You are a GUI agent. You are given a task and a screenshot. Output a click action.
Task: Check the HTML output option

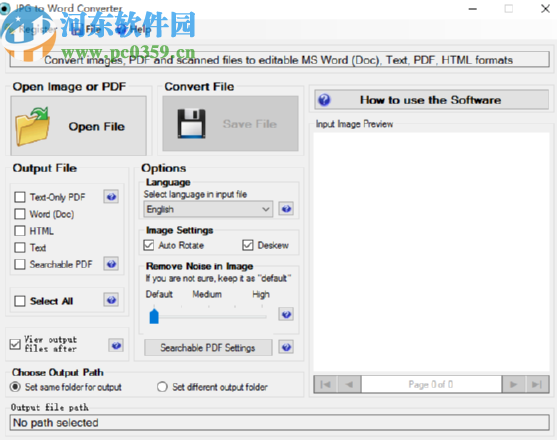[20, 231]
